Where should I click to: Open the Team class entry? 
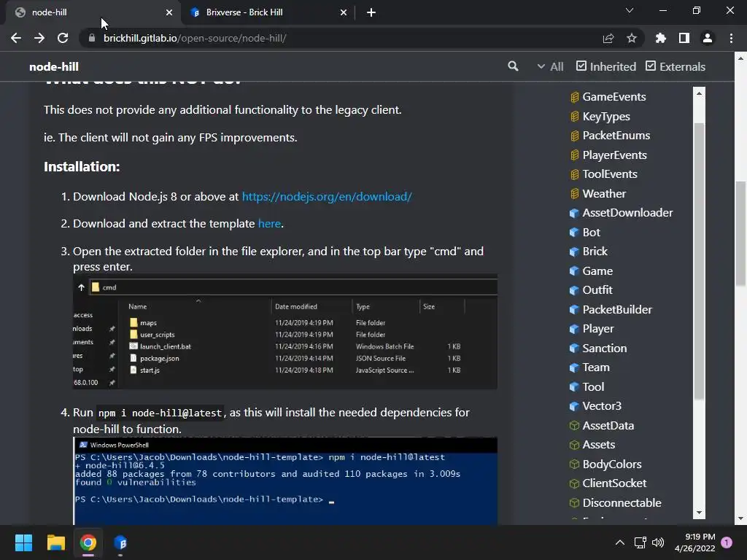coord(589,367)
